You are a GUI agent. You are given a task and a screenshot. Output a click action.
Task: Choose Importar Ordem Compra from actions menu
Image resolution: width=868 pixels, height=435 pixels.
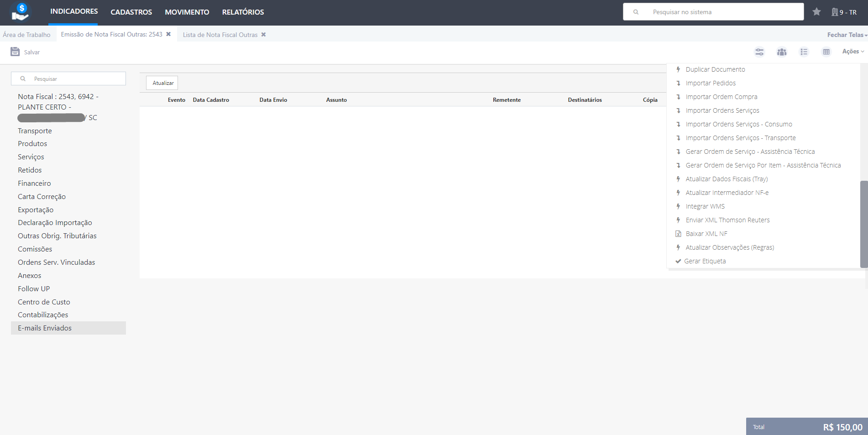coord(721,97)
